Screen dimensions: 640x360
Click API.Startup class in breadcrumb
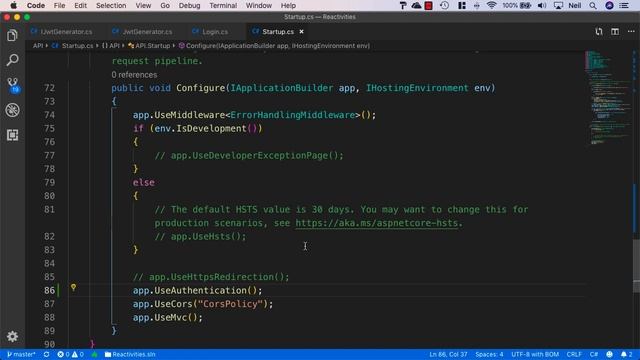pyautogui.click(x=149, y=46)
